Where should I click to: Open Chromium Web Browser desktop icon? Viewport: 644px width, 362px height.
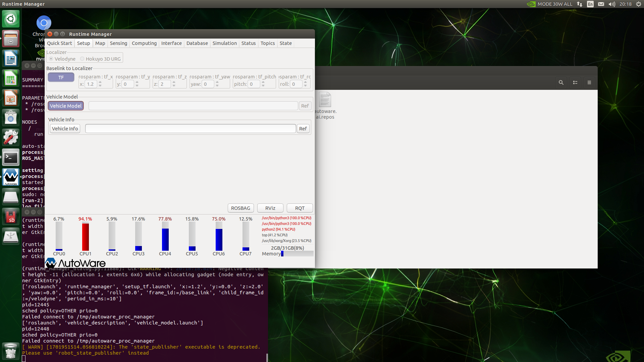coord(44,23)
